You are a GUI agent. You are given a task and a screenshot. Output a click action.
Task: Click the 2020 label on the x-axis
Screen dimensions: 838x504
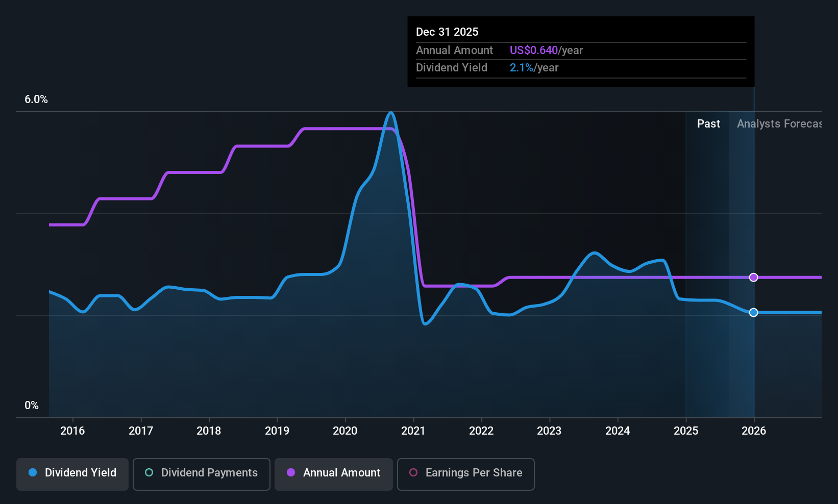(345, 431)
